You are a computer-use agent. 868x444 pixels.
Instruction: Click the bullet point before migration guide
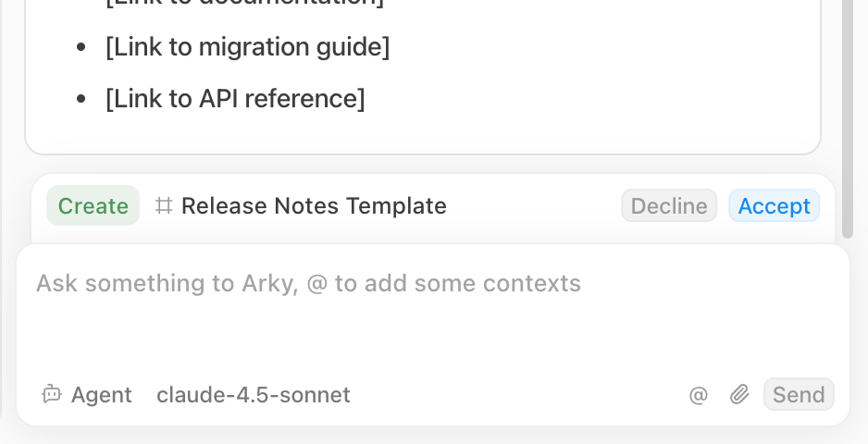82,47
